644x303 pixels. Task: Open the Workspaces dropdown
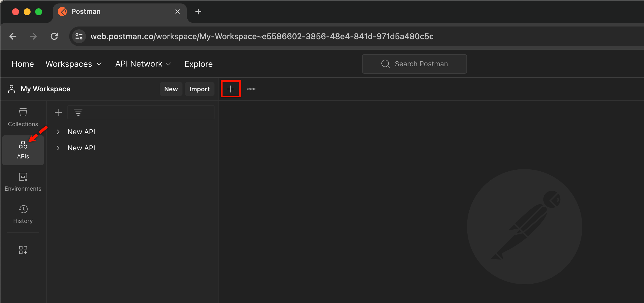74,64
